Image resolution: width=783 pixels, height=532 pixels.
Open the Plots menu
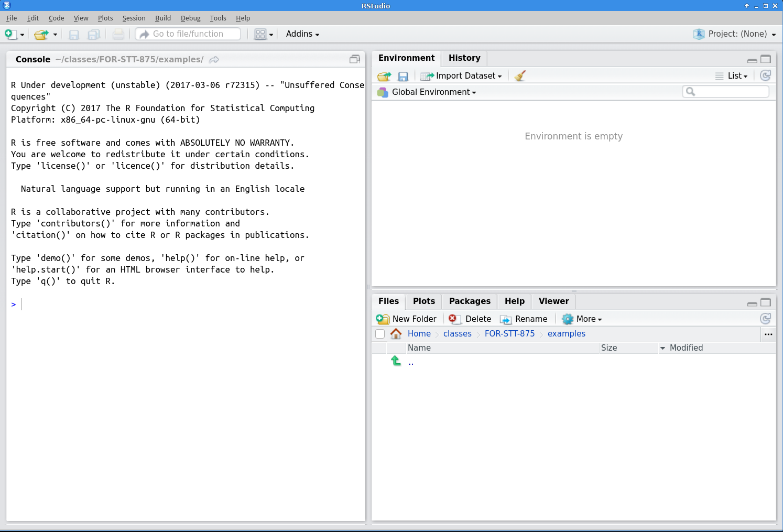105,18
